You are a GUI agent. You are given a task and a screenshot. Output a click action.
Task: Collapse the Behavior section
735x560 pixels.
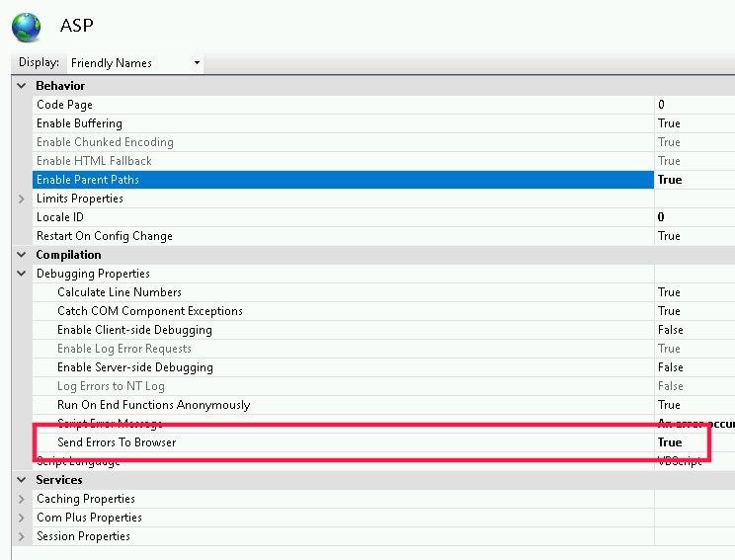22,86
